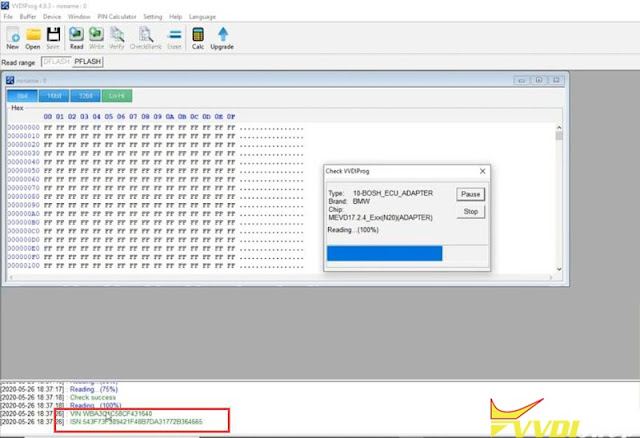The height and width of the screenshot is (438, 640).
Task: Click the CheckBlank toolbar icon
Action: pos(145,38)
